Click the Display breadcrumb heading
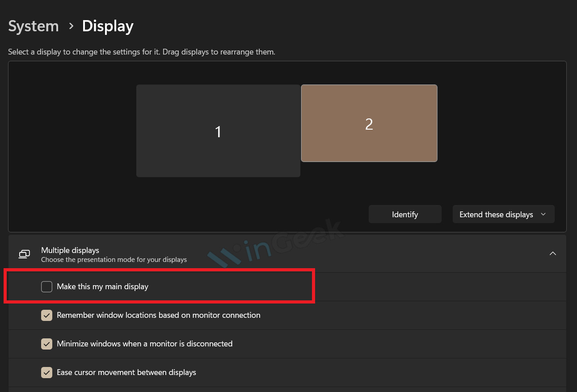This screenshot has height=392, width=577. pyautogui.click(x=107, y=26)
